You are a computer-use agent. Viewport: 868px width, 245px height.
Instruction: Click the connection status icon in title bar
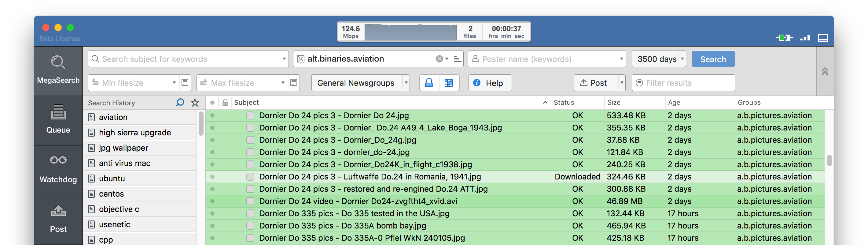pos(784,38)
